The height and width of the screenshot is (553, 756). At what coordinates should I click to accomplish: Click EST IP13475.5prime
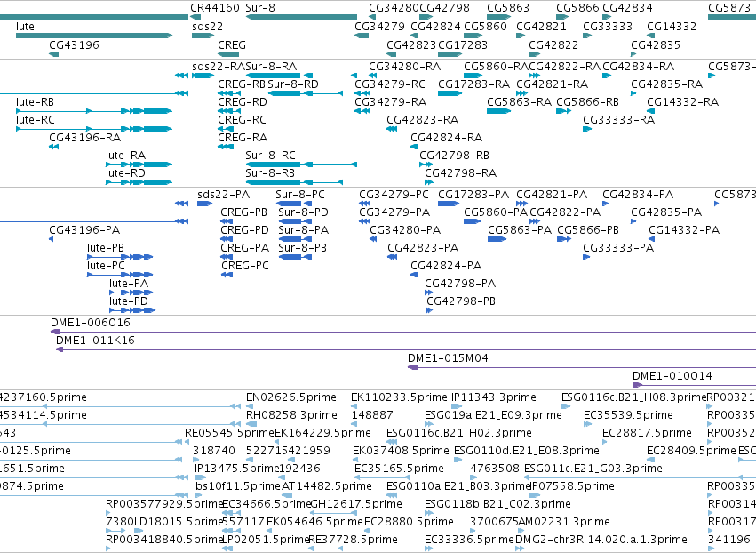click(236, 469)
